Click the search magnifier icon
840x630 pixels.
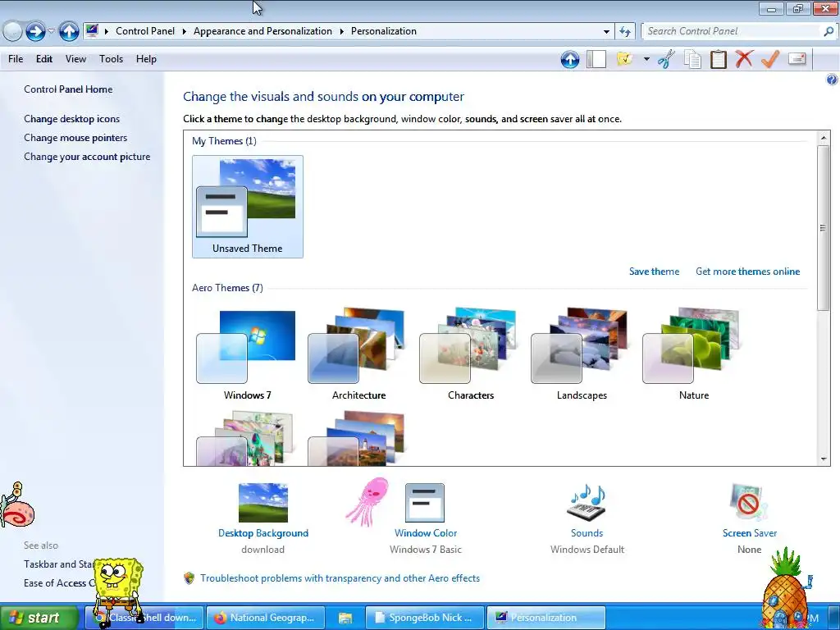pos(829,32)
